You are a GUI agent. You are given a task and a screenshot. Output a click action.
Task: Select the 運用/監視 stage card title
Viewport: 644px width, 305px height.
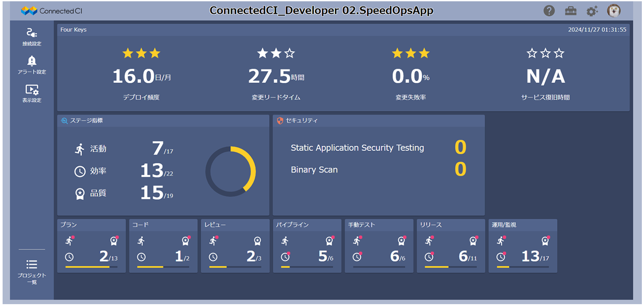(x=504, y=225)
